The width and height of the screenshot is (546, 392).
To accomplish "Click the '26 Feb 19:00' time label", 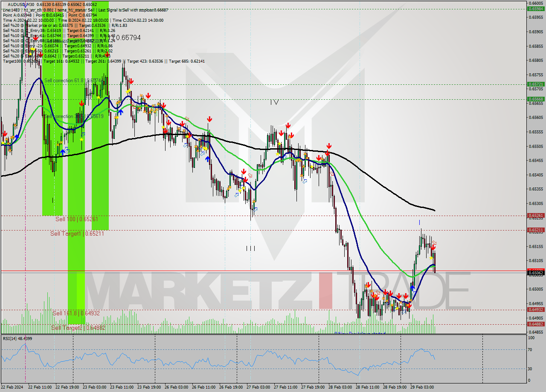I will 231,387.
